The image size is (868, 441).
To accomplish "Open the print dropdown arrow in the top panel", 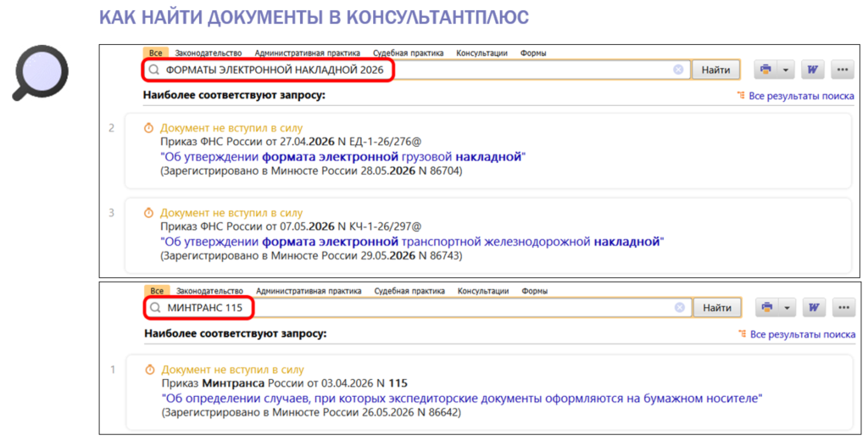I will pyautogui.click(x=786, y=70).
